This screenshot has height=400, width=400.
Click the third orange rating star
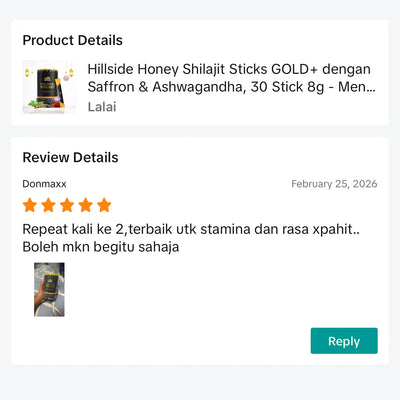[x=67, y=205]
